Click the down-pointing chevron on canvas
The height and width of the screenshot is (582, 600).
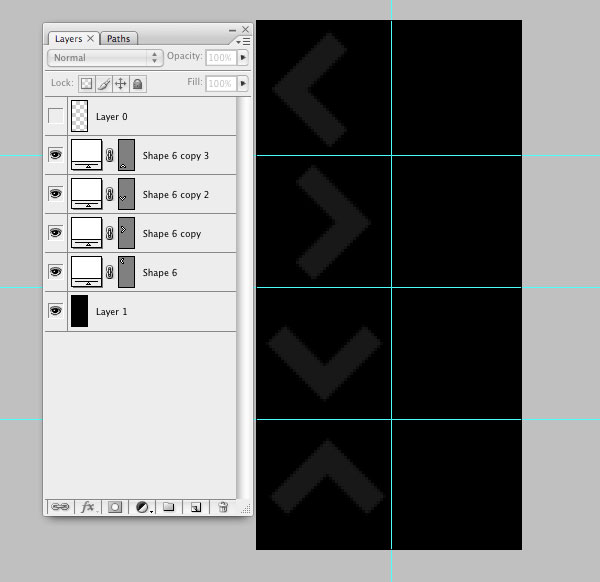point(324,363)
